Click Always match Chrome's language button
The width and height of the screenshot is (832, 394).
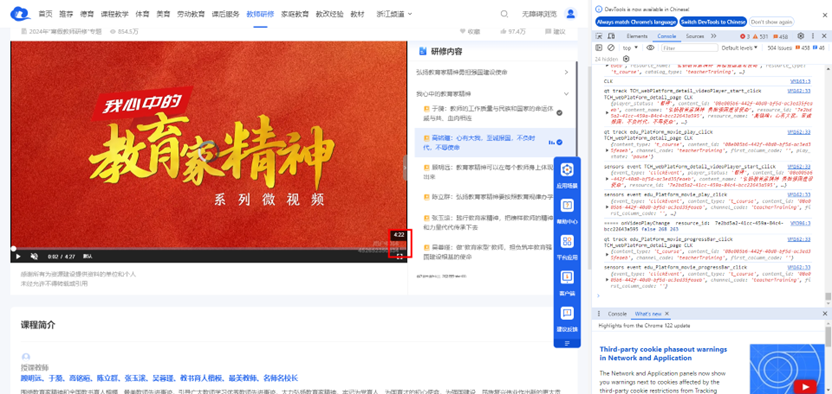click(636, 22)
